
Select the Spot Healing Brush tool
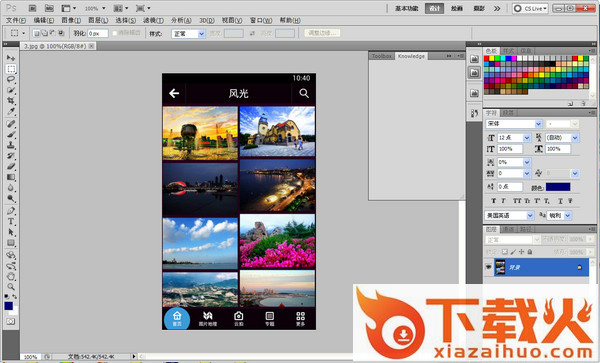pos(11,124)
